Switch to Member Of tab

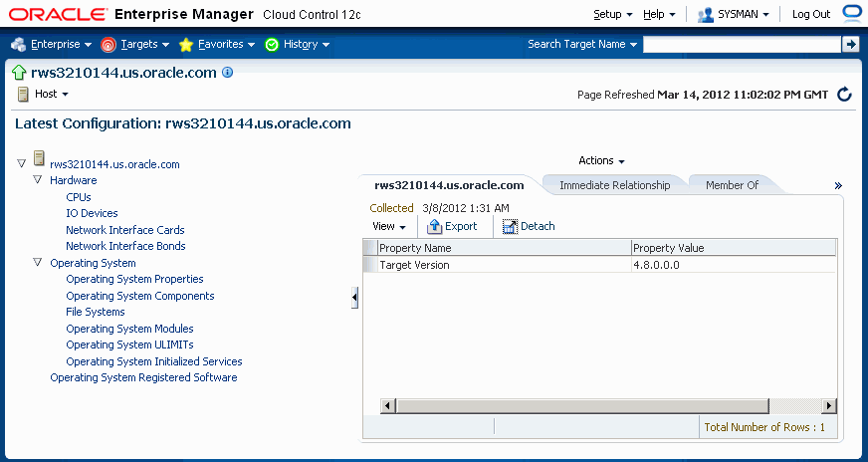tap(732, 185)
